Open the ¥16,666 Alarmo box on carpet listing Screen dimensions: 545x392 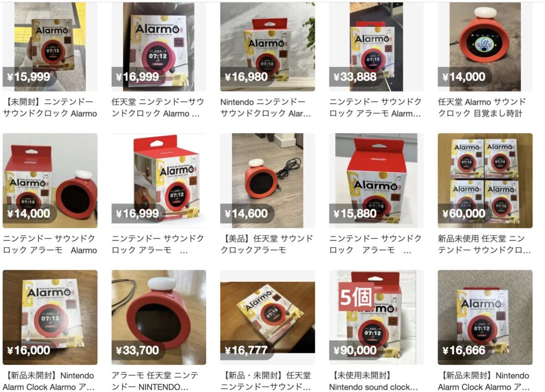pos(485,317)
